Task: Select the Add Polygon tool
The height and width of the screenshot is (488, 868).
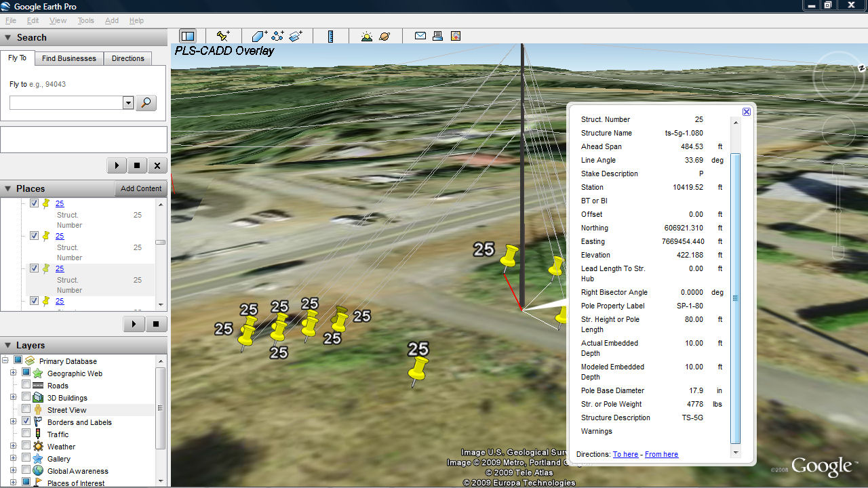Action: pos(259,36)
